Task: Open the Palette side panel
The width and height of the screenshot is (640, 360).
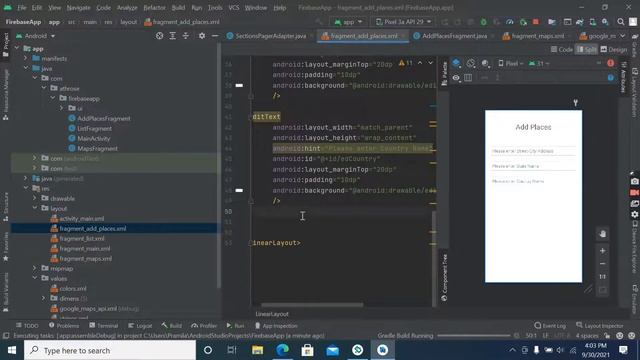Action: coord(444,73)
